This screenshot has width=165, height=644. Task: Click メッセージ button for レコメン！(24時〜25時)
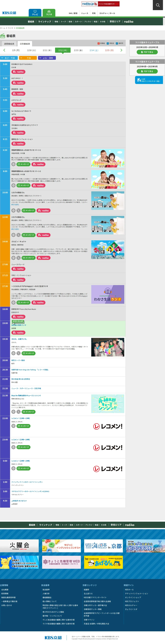[23, 468]
